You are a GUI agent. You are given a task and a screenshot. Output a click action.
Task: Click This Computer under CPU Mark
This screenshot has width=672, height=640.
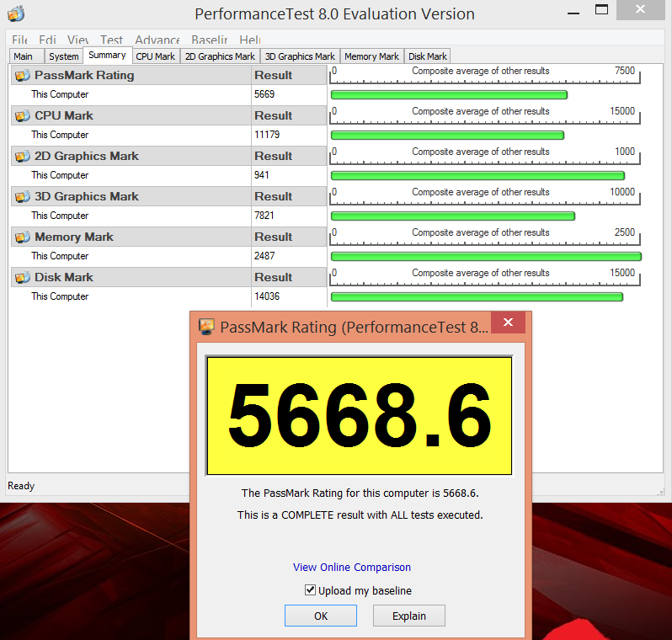coord(60,135)
